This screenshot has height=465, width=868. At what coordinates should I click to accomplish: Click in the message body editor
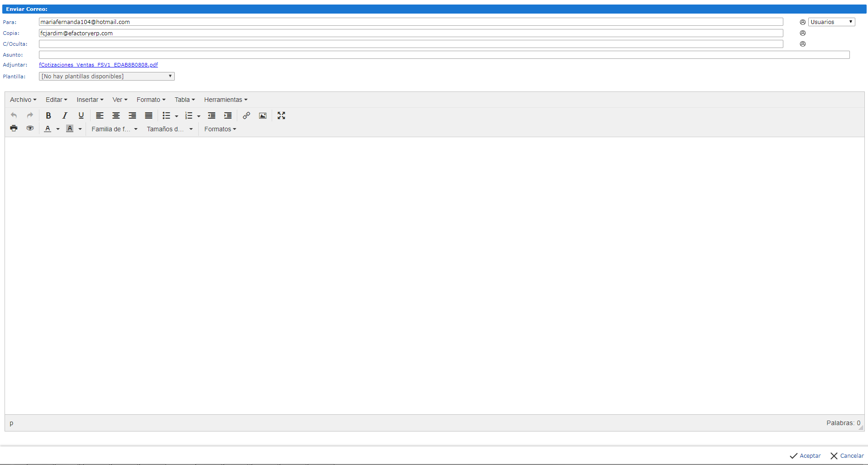434,276
